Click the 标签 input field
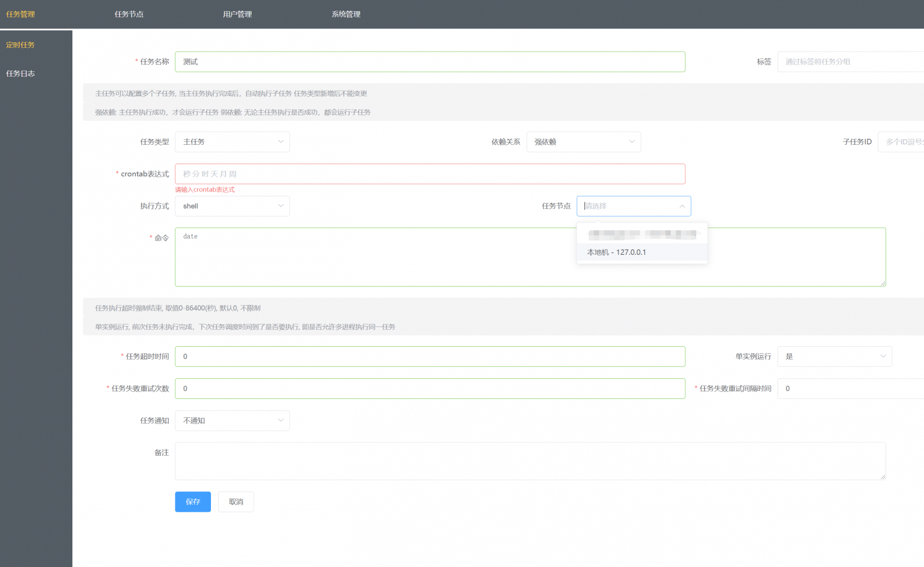This screenshot has width=924, height=567. pyautogui.click(x=851, y=62)
